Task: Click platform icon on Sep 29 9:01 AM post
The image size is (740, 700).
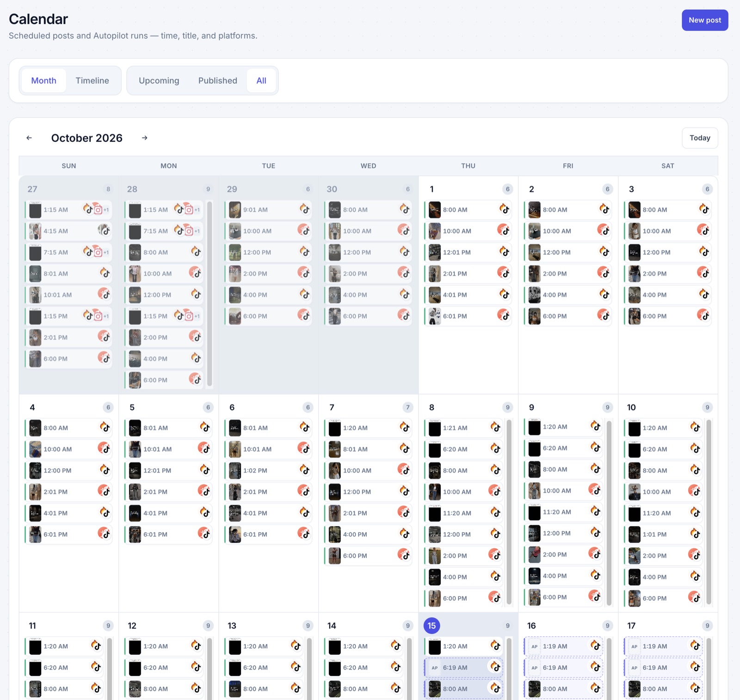Action: coord(304,209)
